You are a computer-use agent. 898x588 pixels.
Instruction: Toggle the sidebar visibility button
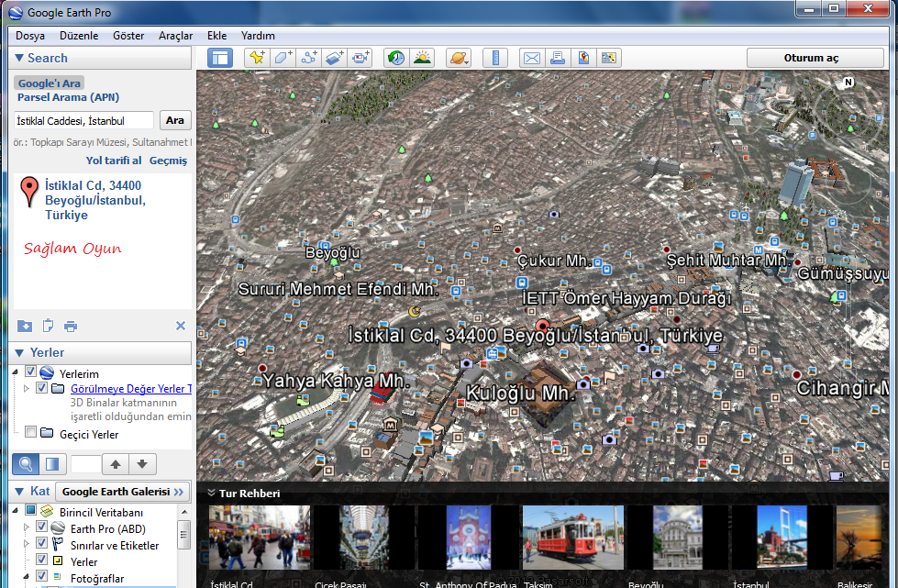coord(220,58)
